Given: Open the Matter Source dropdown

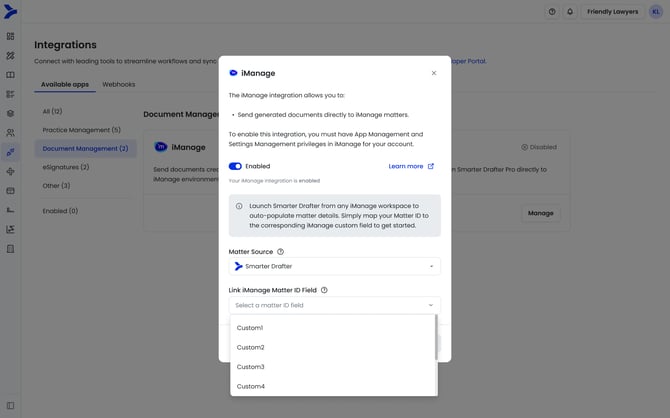Looking at the screenshot, I should click(335, 267).
